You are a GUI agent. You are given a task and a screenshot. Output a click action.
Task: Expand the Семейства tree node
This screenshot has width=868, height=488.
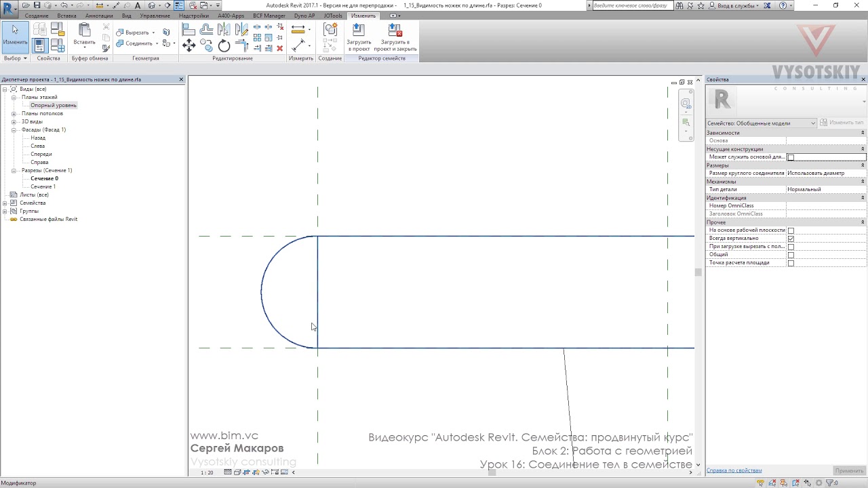(x=5, y=203)
